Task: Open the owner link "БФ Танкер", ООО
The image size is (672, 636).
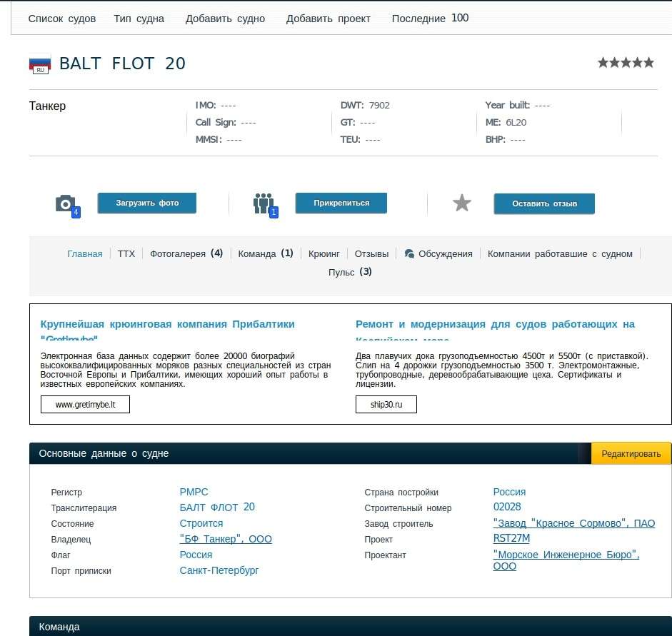Action: click(x=226, y=539)
